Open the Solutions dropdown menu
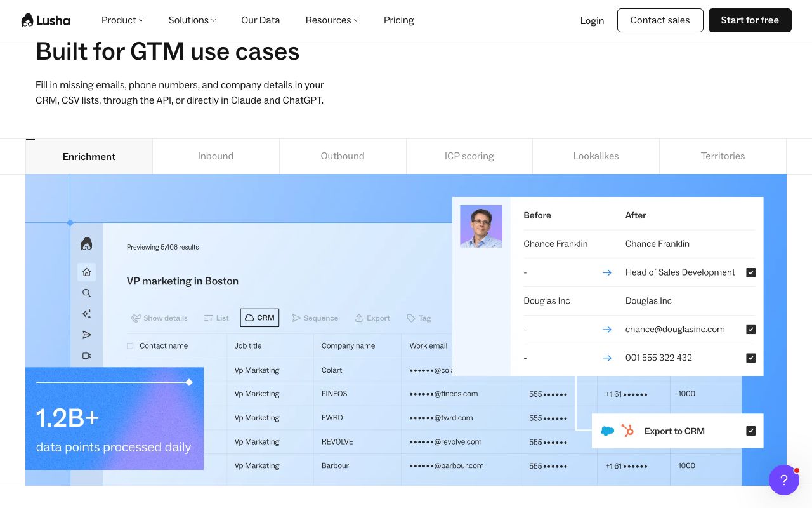 (192, 20)
